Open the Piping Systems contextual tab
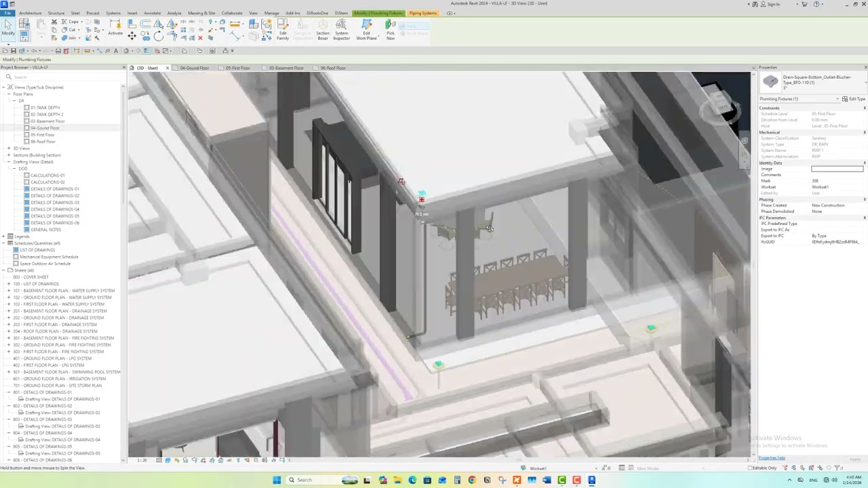The height and width of the screenshot is (488, 868). tap(423, 13)
